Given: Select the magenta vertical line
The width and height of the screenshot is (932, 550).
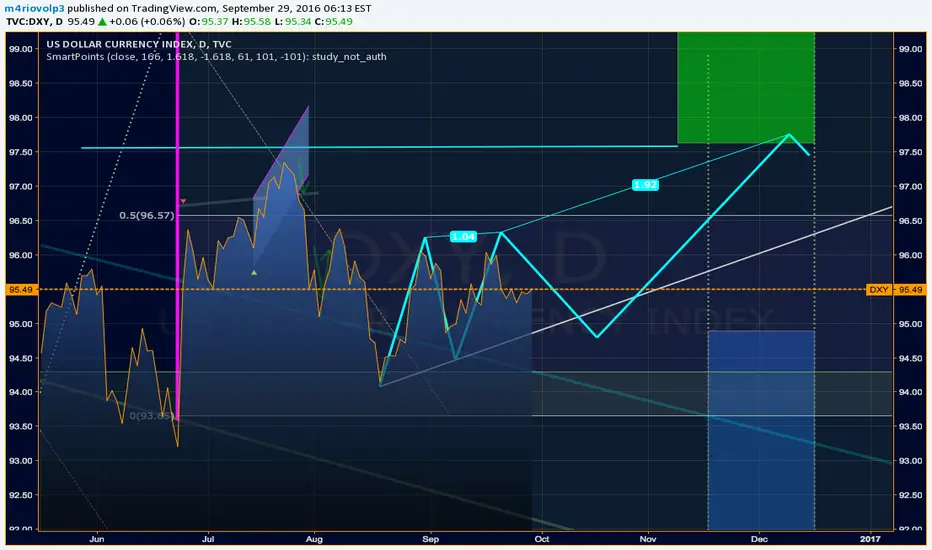Looking at the screenshot, I should 177,226.
